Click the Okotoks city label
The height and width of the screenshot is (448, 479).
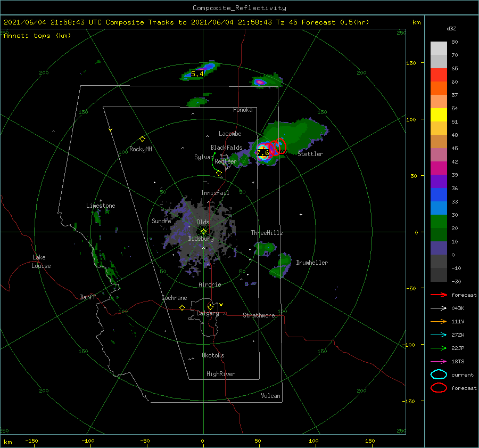pos(213,355)
